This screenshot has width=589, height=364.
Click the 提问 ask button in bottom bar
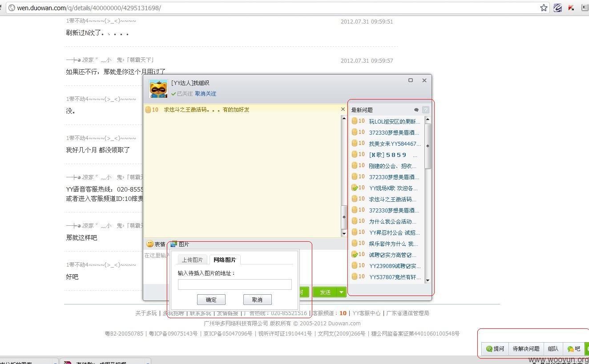(x=495, y=348)
